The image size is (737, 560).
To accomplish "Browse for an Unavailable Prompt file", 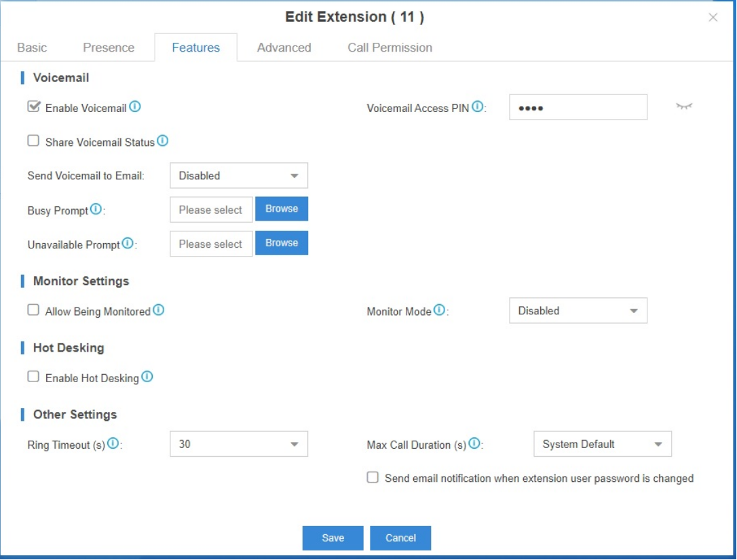I will [x=282, y=243].
